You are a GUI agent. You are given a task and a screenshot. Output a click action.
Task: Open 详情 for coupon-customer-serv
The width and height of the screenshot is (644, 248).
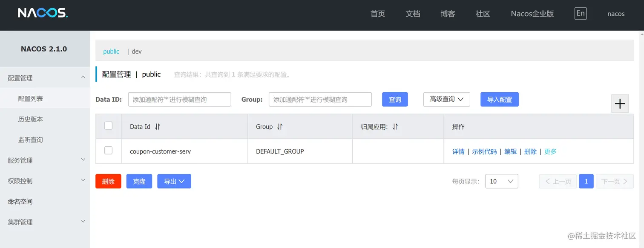458,151
